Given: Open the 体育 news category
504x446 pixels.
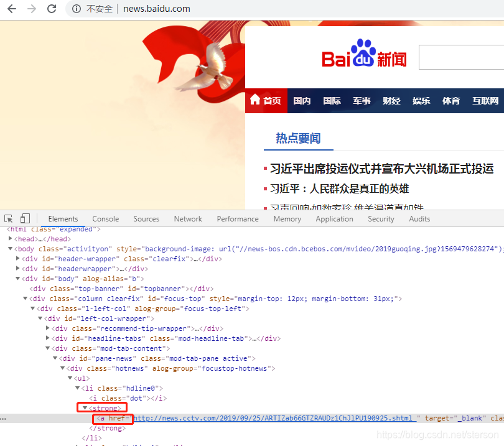Looking at the screenshot, I should (x=451, y=101).
